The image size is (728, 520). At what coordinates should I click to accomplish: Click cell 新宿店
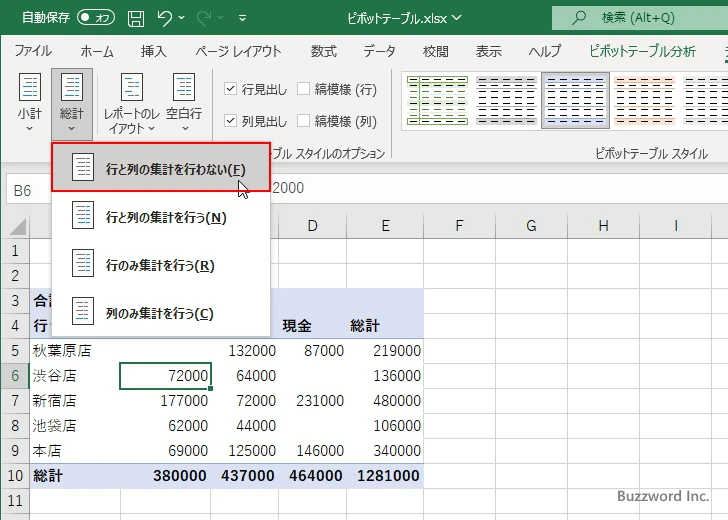tap(75, 401)
